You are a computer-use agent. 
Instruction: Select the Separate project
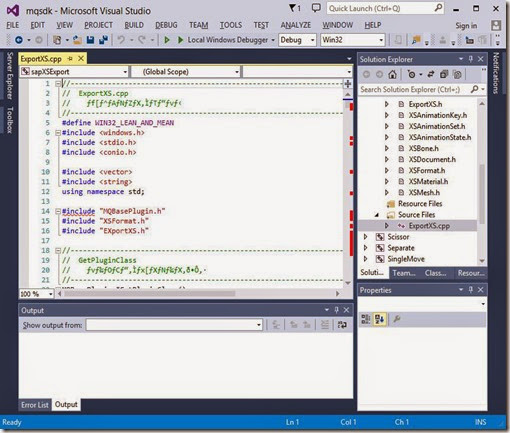pos(401,248)
